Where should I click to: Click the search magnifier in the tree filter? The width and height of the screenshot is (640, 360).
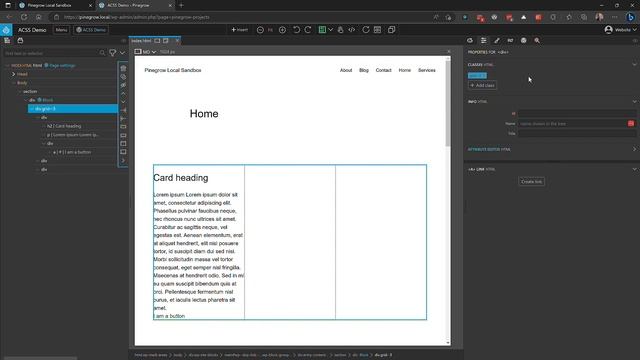point(102,53)
